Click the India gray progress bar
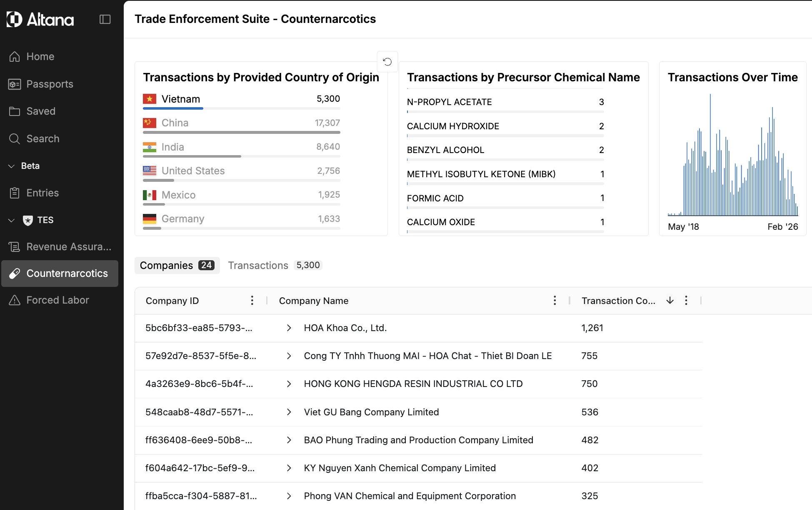The width and height of the screenshot is (812, 510). tap(192, 156)
